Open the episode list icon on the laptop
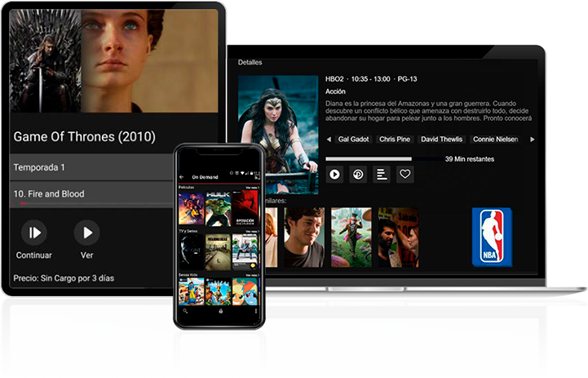588x378 pixels. pyautogui.click(x=382, y=175)
